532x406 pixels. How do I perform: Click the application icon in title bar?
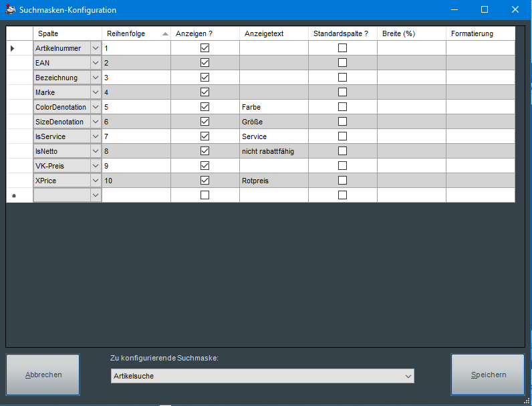(11, 10)
